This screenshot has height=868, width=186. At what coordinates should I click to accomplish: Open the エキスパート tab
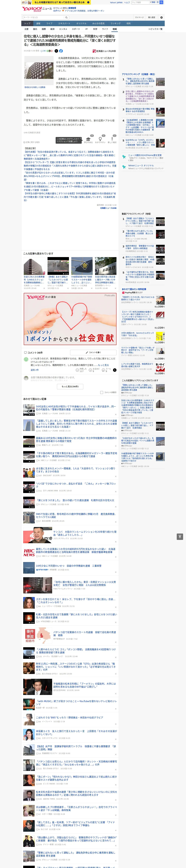[x=64, y=24]
